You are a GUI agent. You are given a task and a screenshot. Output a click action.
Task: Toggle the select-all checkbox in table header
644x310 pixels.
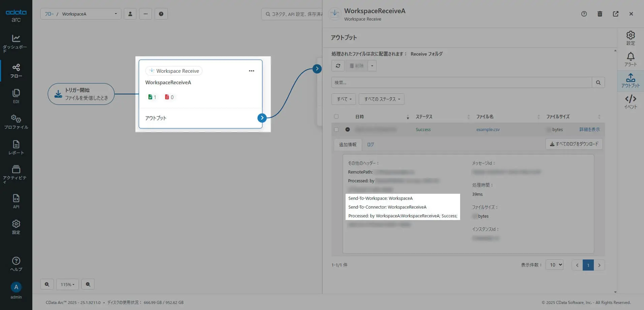coord(336,117)
